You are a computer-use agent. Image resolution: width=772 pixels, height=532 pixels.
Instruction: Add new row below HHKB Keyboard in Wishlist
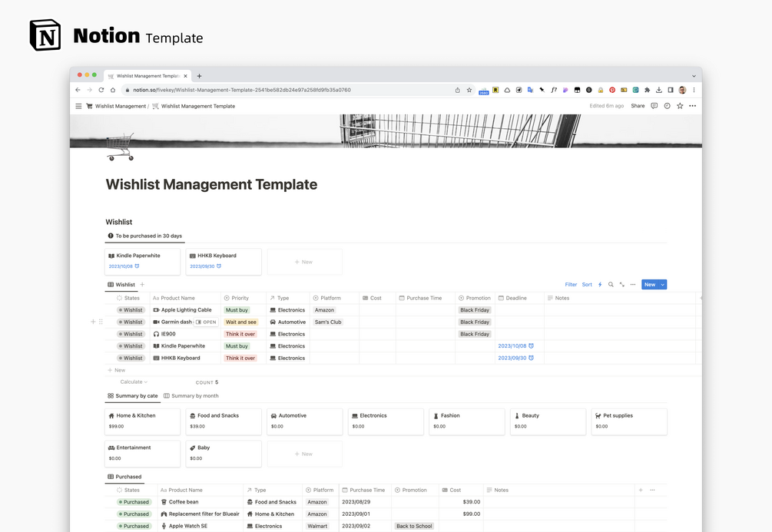117,370
